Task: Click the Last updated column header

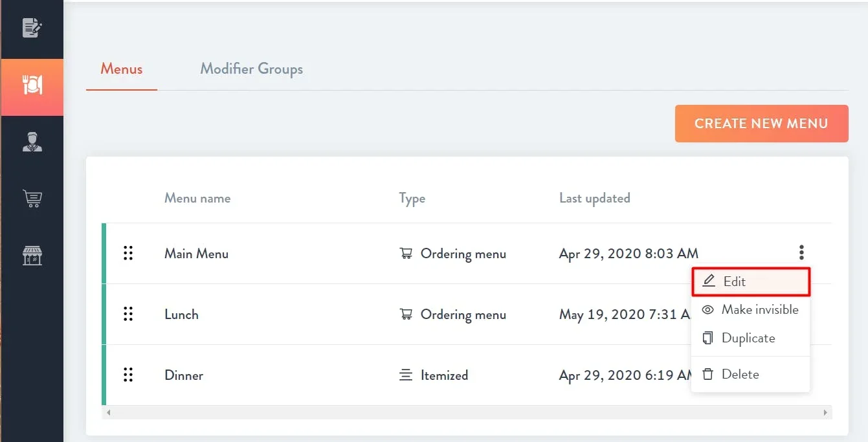Action: (x=595, y=198)
